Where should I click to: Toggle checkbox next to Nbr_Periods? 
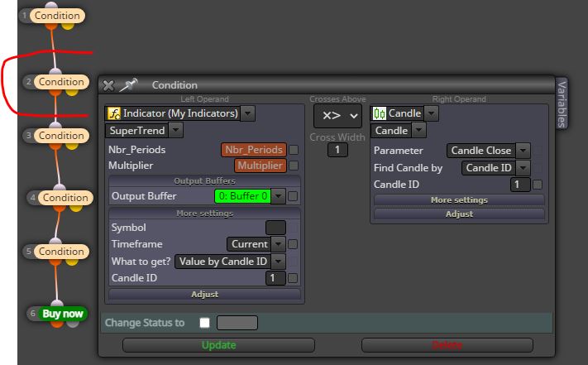pyautogui.click(x=294, y=150)
